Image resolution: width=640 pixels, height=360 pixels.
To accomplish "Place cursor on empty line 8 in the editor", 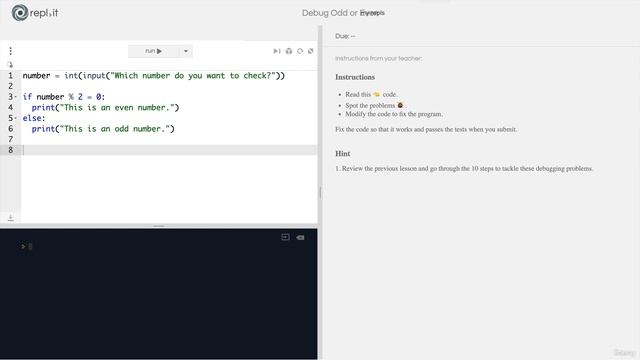I will tap(169, 150).
